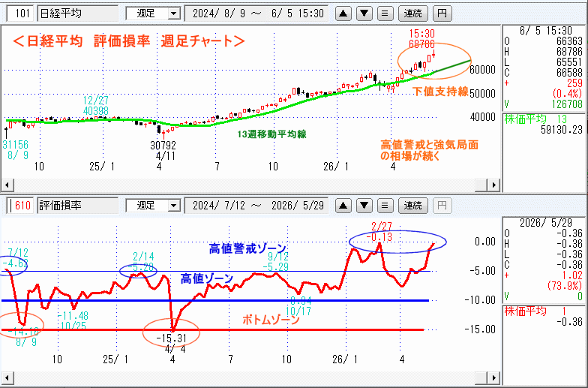Click the 連続 button in the 評価損率 toolbar
This screenshot has height=388, width=588.
(x=412, y=206)
